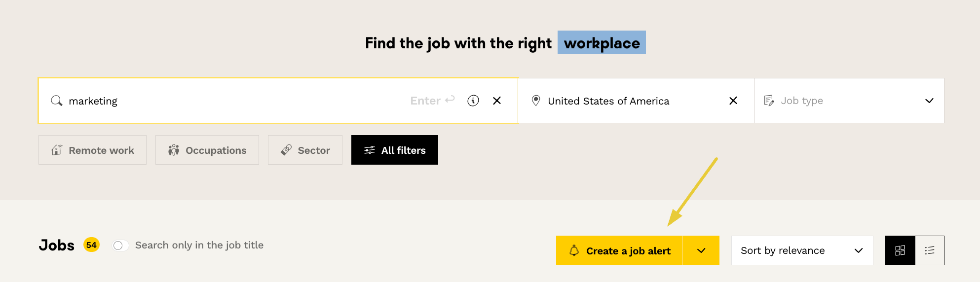Image resolution: width=980 pixels, height=282 pixels.
Task: Remove United States of America location
Action: pyautogui.click(x=733, y=101)
